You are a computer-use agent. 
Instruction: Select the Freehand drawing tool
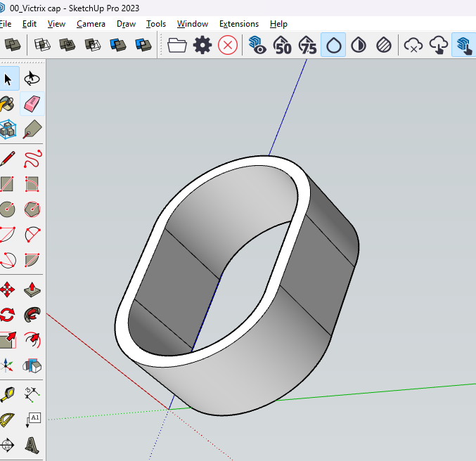point(32,159)
